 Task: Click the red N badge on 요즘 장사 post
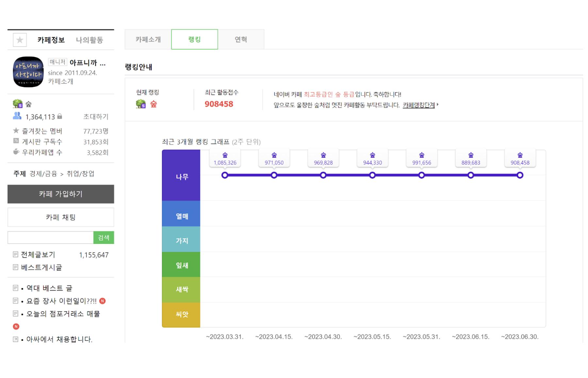tap(103, 301)
